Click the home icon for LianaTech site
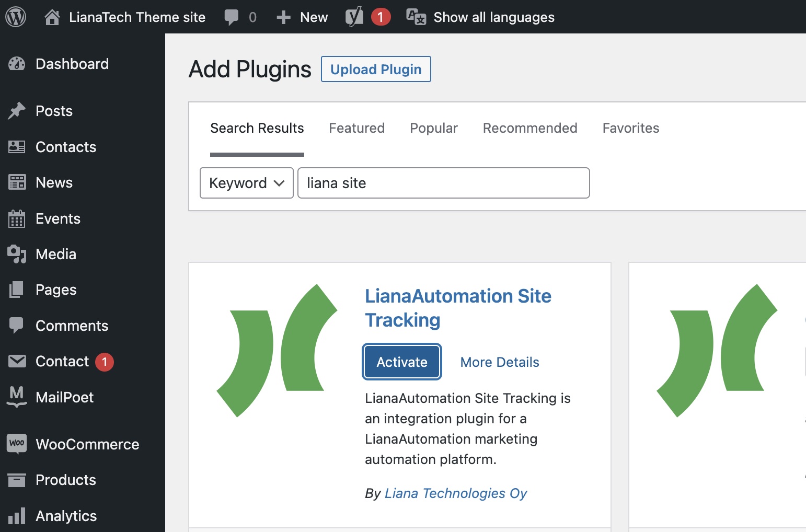This screenshot has height=532, width=806. 52,17
